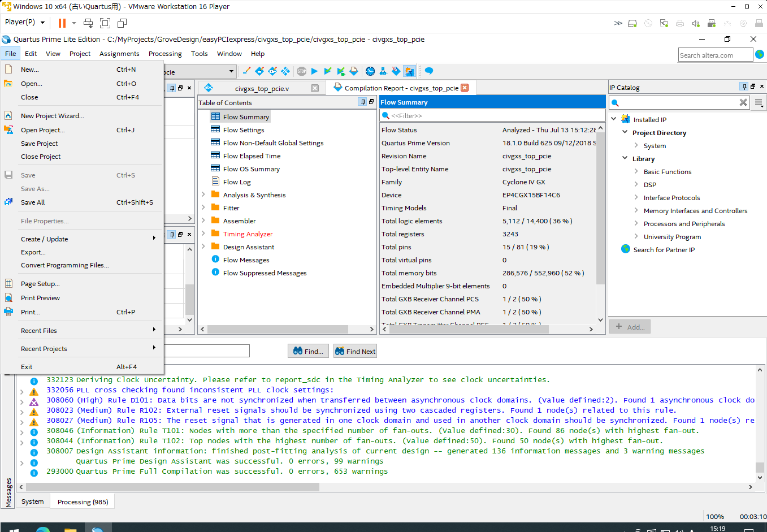This screenshot has width=767, height=532.
Task: Clear the IP Catalog search field
Action: pos(743,102)
